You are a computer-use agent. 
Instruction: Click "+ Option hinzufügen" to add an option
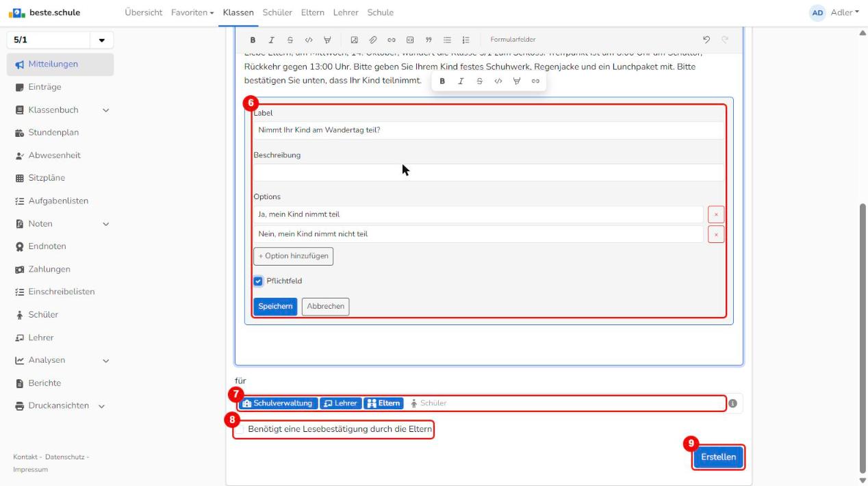point(293,256)
